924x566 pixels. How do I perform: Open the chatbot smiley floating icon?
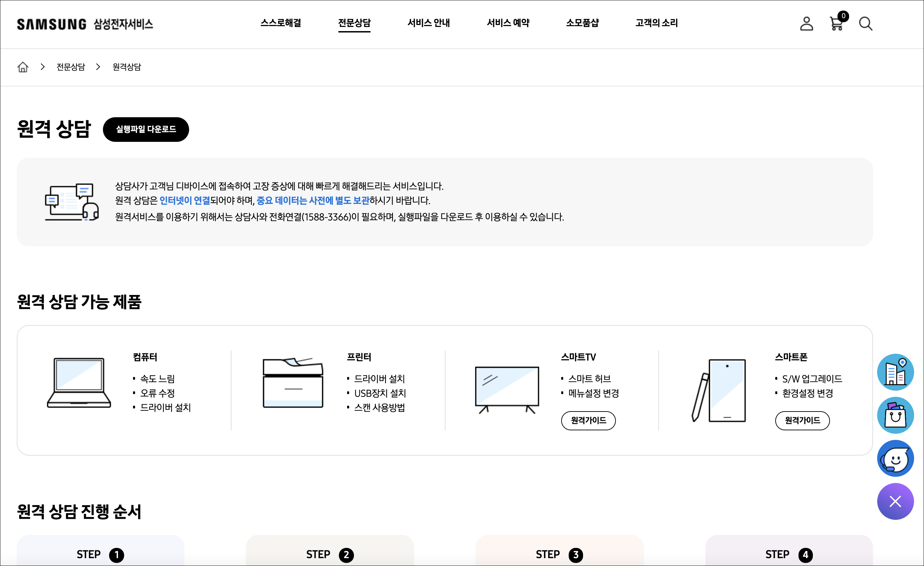point(895,458)
